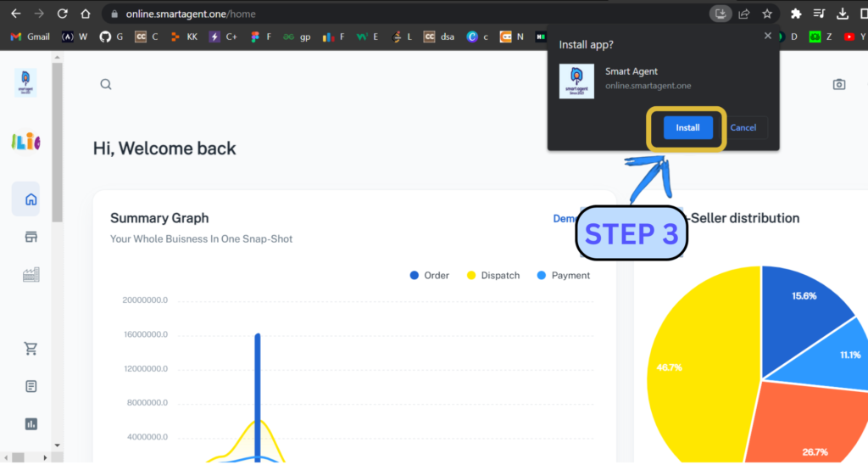This screenshot has height=465, width=868.
Task: Open the media control icon
Action: 820,14
